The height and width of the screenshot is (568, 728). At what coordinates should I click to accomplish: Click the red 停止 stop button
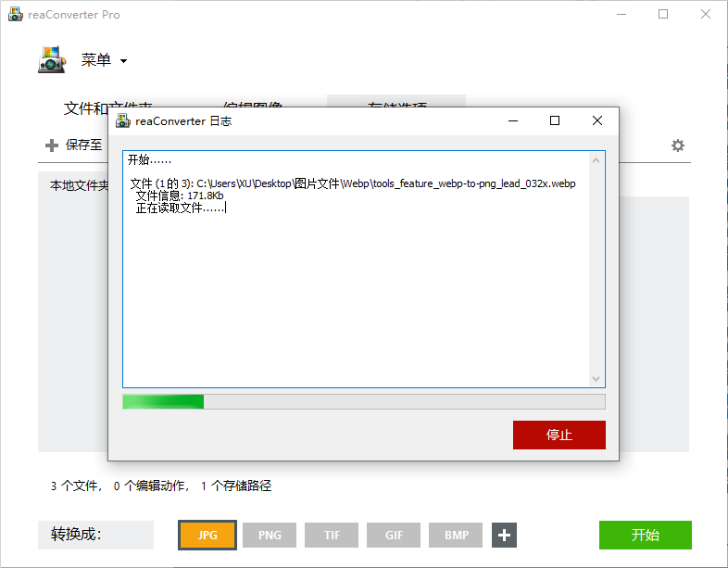[559, 435]
